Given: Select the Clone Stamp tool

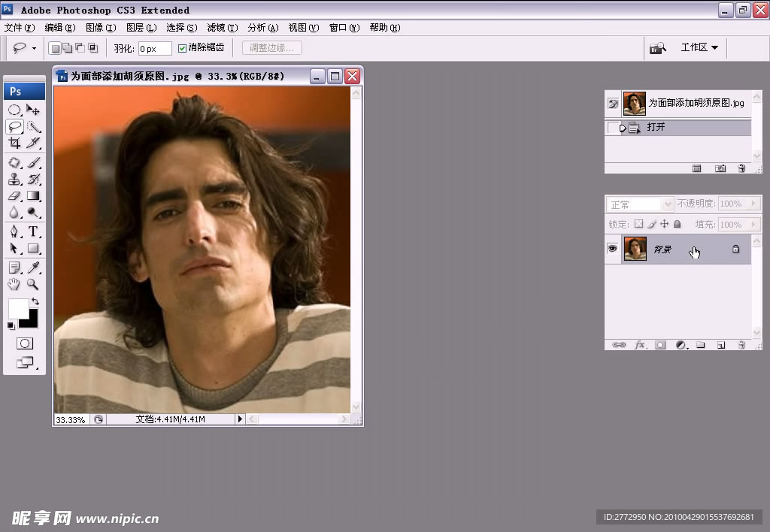Looking at the screenshot, I should point(14,179).
